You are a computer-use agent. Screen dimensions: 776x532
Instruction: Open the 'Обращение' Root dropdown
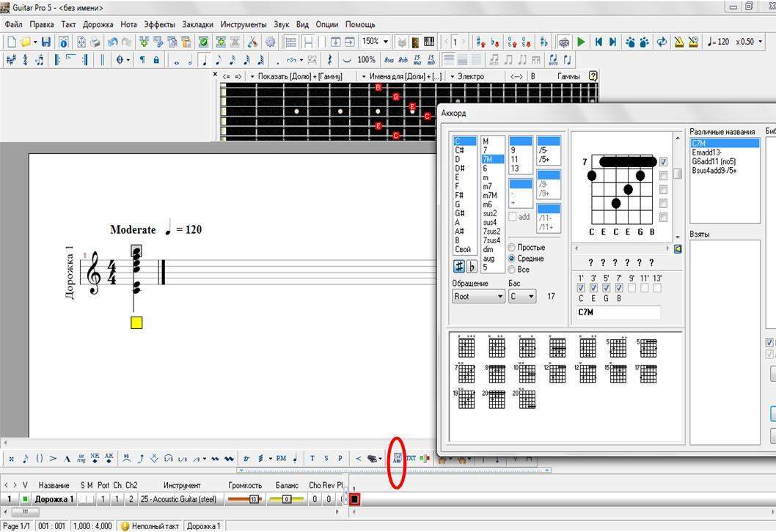coord(478,296)
